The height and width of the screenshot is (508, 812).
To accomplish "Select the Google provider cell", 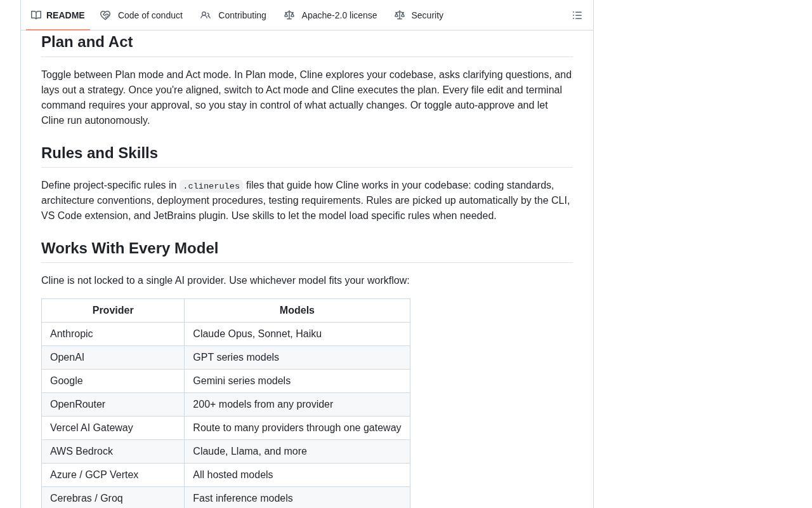I will (113, 381).
